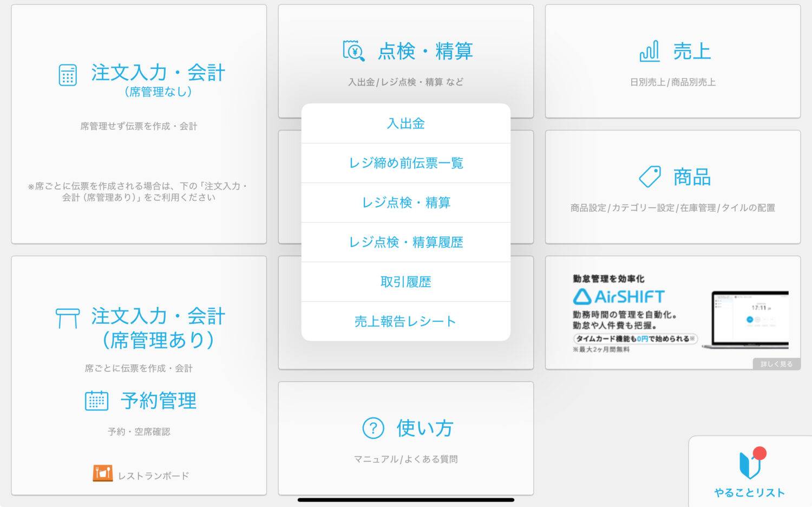This screenshot has height=507, width=812.
Task: Tap the 商品 tile heading text
Action: (x=692, y=177)
